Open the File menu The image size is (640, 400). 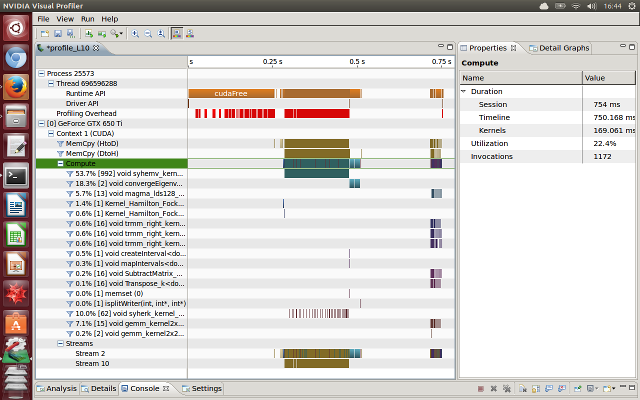pyautogui.click(x=43, y=19)
